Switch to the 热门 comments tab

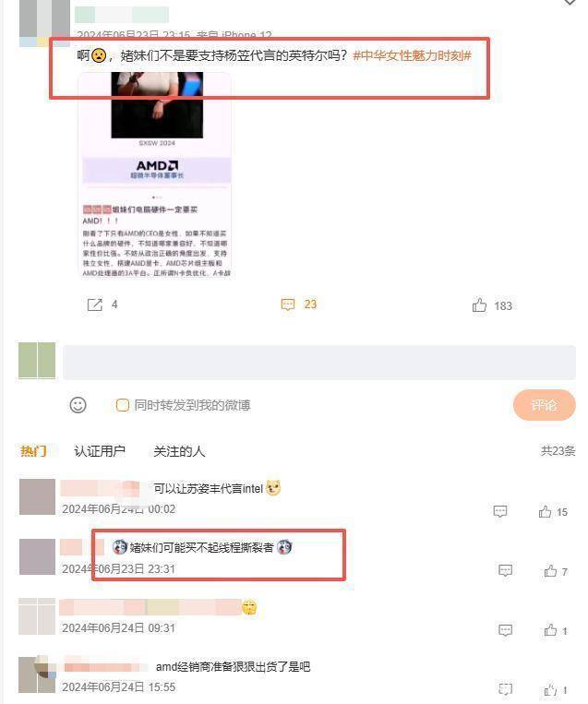(x=33, y=451)
